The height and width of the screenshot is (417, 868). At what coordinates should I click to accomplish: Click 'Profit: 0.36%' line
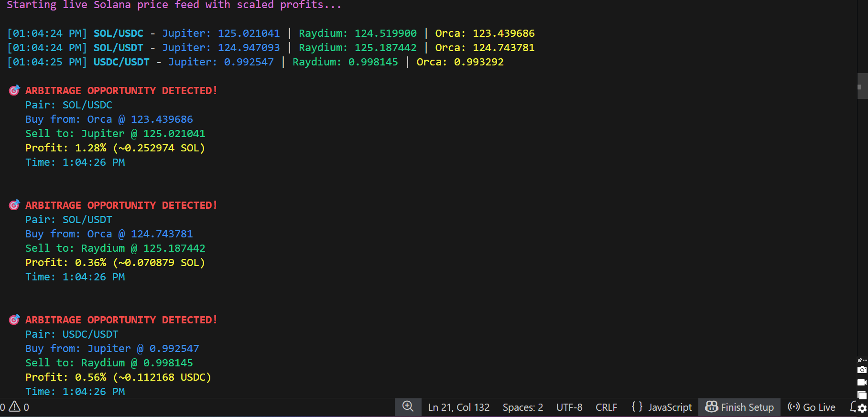click(x=115, y=263)
